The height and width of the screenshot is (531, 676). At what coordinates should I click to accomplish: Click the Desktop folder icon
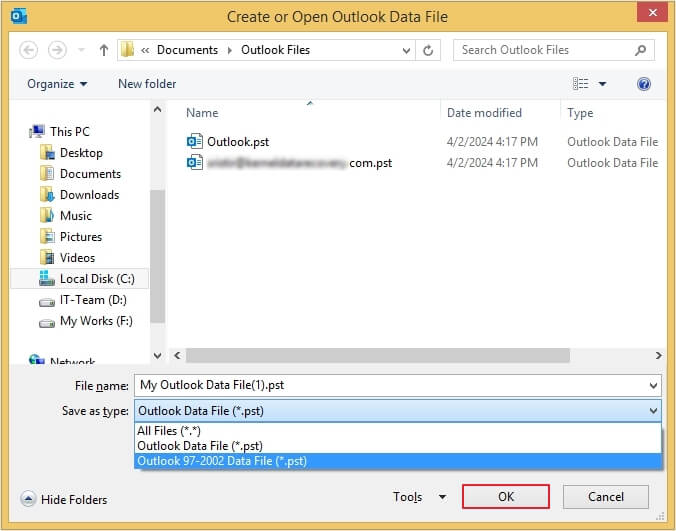pos(47,153)
